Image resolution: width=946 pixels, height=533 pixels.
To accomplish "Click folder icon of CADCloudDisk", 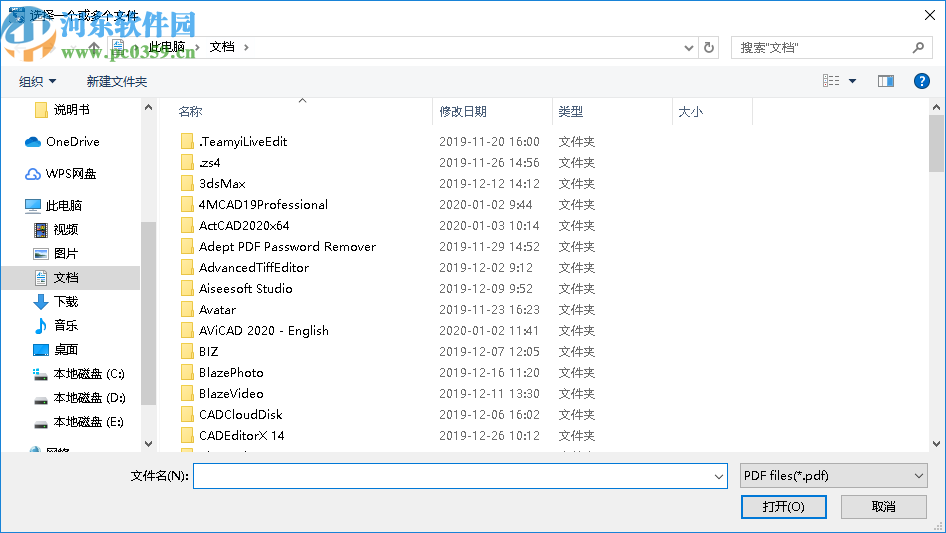I will pos(187,415).
